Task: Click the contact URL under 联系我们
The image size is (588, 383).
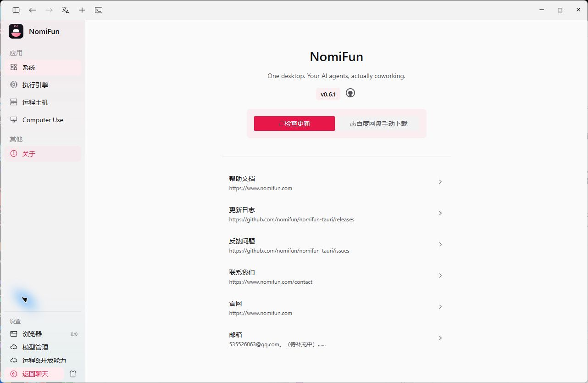Action: coord(271,282)
